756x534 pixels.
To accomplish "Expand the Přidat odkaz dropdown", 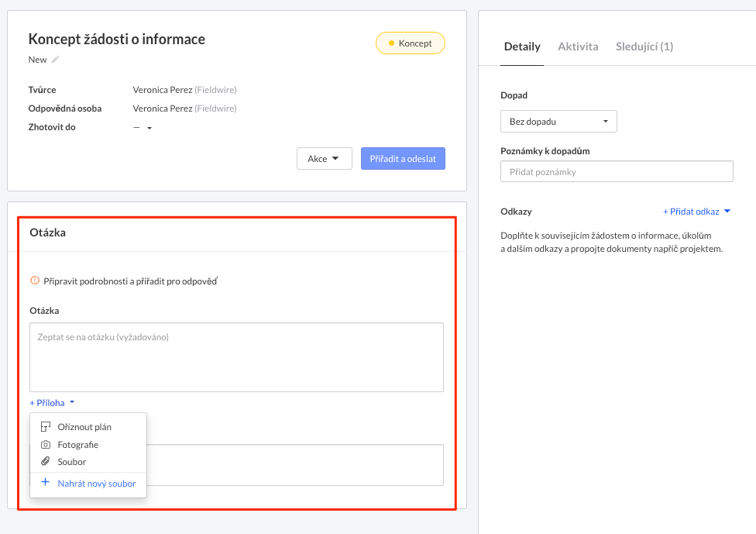I will tap(696, 212).
